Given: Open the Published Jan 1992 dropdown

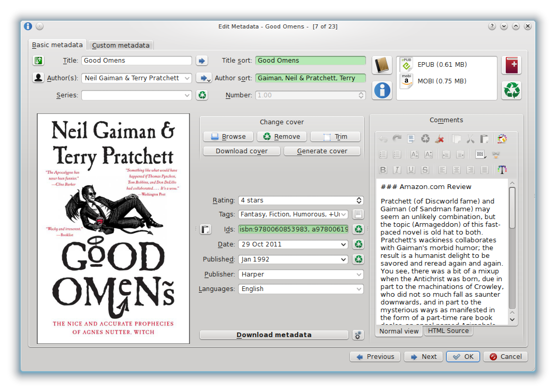Looking at the screenshot, I should [343, 259].
